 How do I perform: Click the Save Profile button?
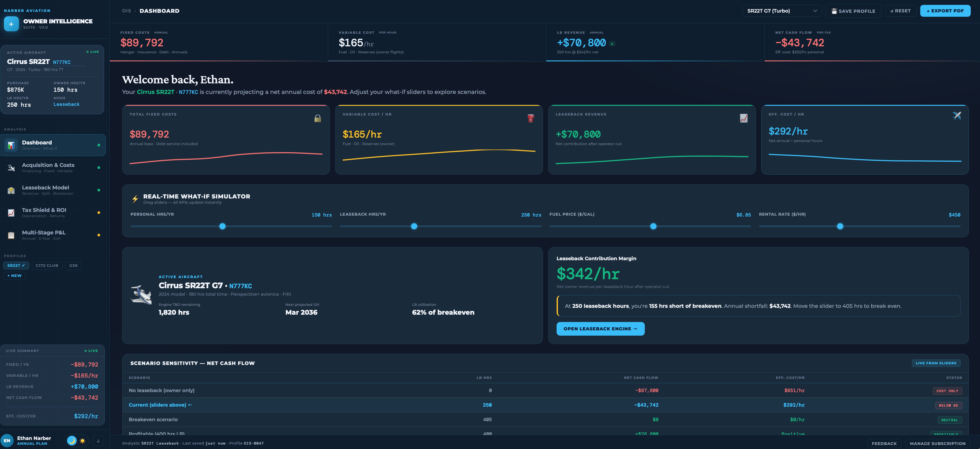(853, 11)
